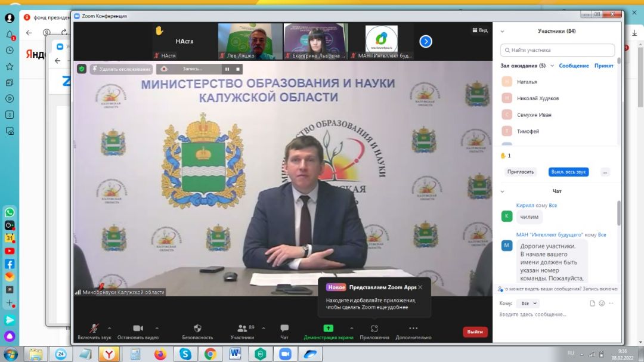
Task: Open WhatsApp icon in browser sidebar
Action: (10, 212)
